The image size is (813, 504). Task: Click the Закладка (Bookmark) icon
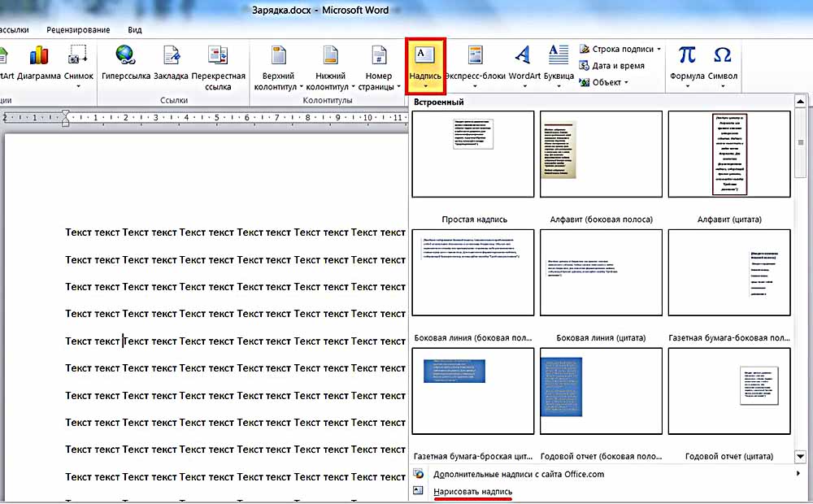[171, 55]
